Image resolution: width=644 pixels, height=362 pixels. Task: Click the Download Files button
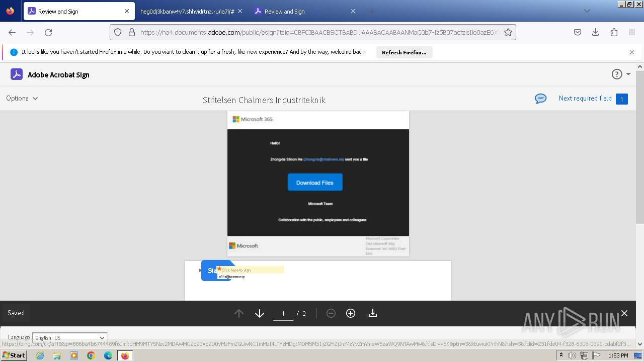[x=315, y=183]
